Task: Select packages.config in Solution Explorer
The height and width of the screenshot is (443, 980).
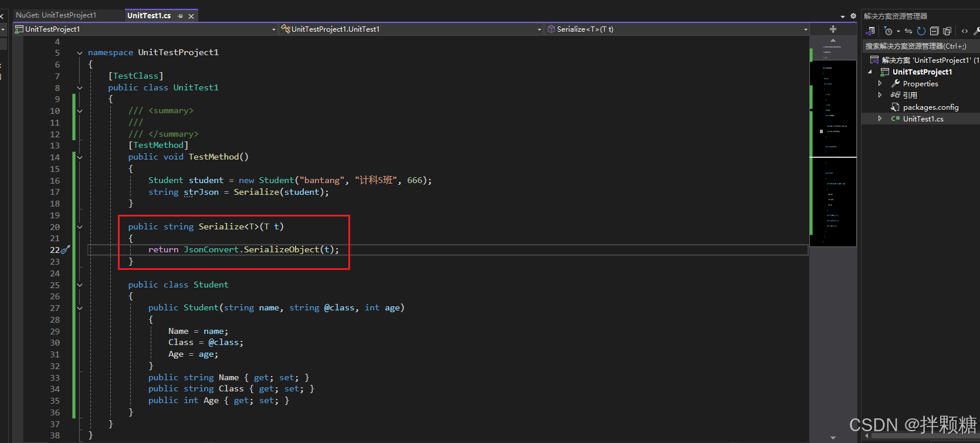Action: pyautogui.click(x=930, y=107)
